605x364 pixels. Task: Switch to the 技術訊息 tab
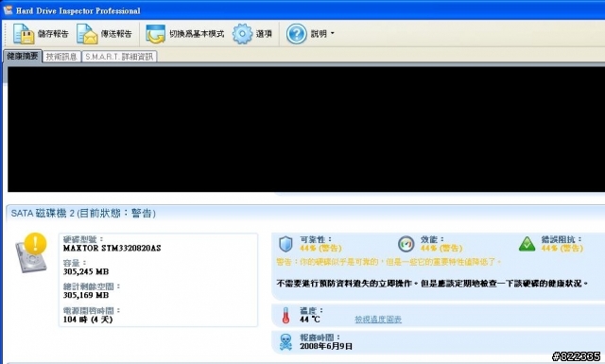pyautogui.click(x=61, y=57)
